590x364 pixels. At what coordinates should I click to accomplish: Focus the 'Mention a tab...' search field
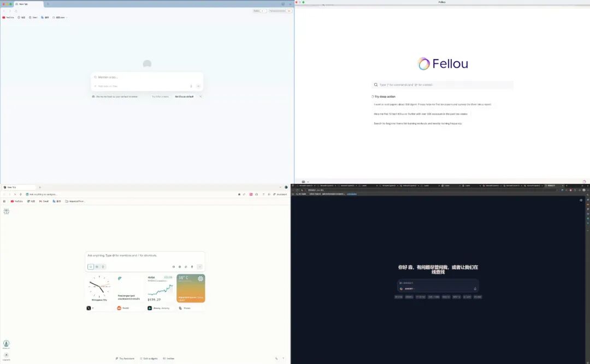point(147,77)
